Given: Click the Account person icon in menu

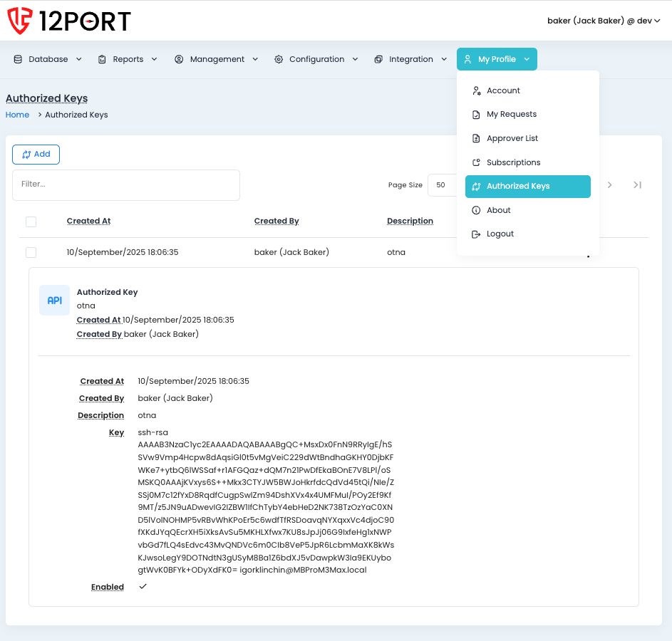Looking at the screenshot, I should pos(477,91).
